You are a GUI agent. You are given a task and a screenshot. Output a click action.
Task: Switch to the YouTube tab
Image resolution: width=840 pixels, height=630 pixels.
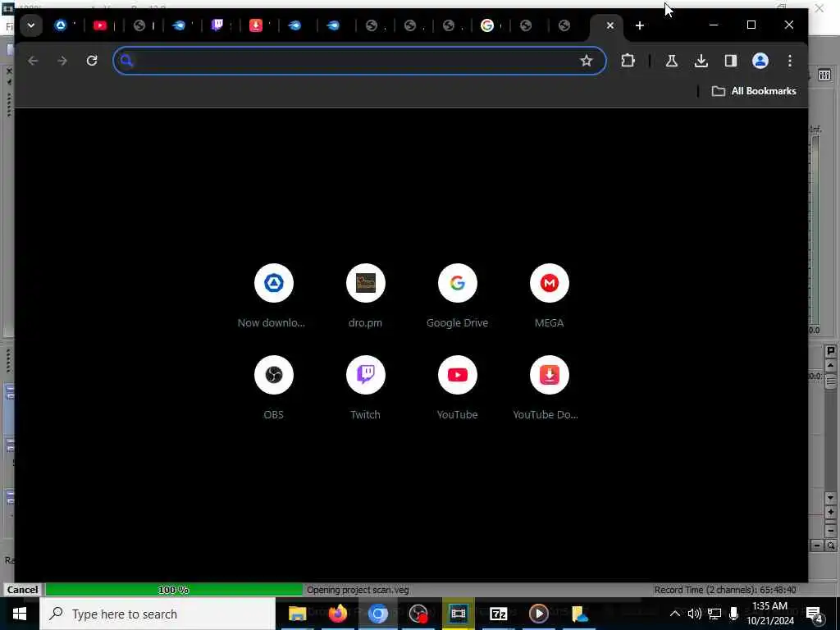click(100, 25)
